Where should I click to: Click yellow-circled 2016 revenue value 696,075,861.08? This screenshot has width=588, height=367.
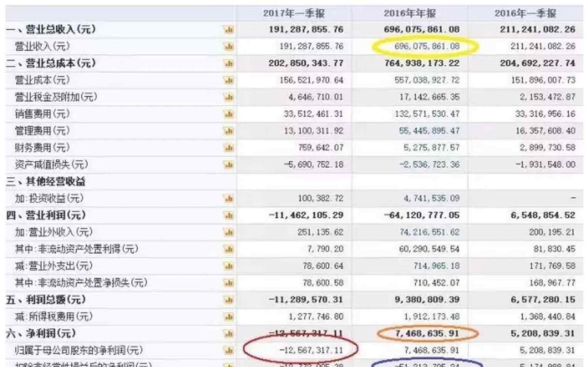(x=427, y=46)
